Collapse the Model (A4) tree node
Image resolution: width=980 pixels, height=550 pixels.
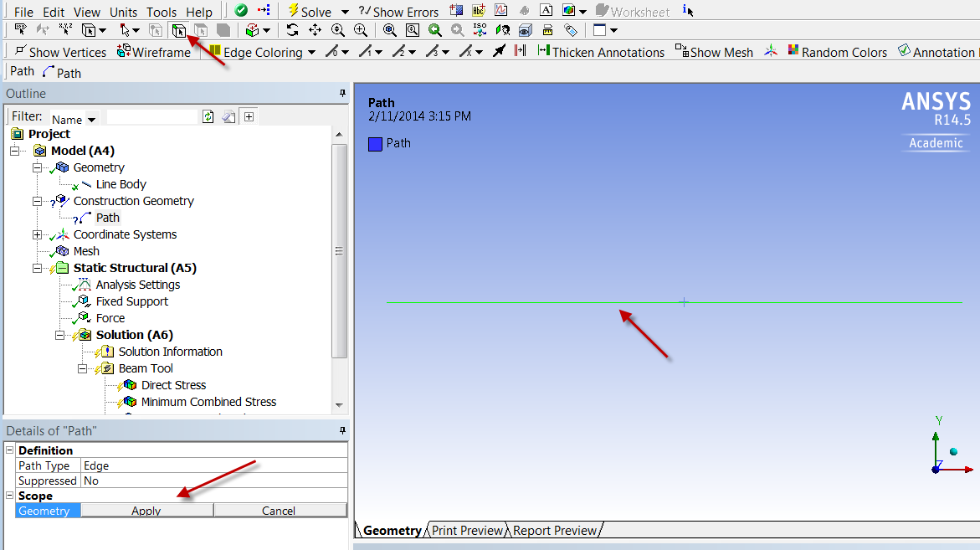pyautogui.click(x=14, y=151)
